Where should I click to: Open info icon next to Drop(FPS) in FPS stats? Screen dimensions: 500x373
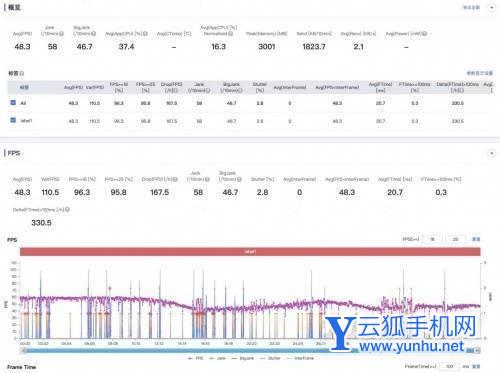(x=175, y=179)
